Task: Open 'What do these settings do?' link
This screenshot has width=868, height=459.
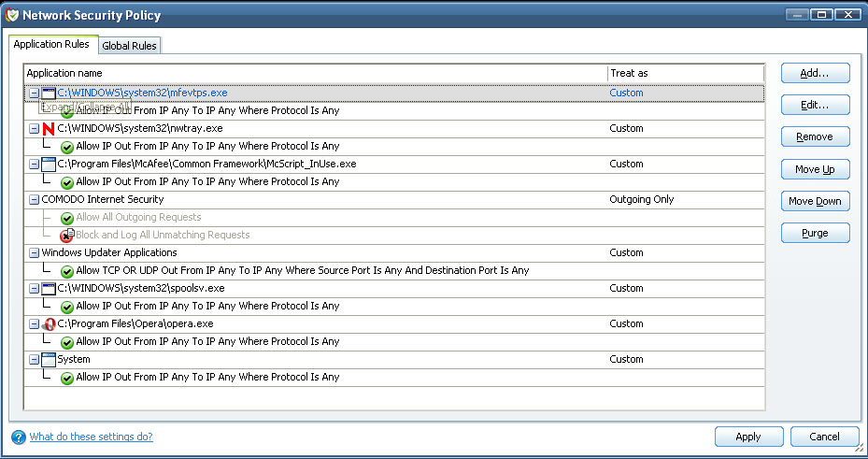Action: [91, 437]
